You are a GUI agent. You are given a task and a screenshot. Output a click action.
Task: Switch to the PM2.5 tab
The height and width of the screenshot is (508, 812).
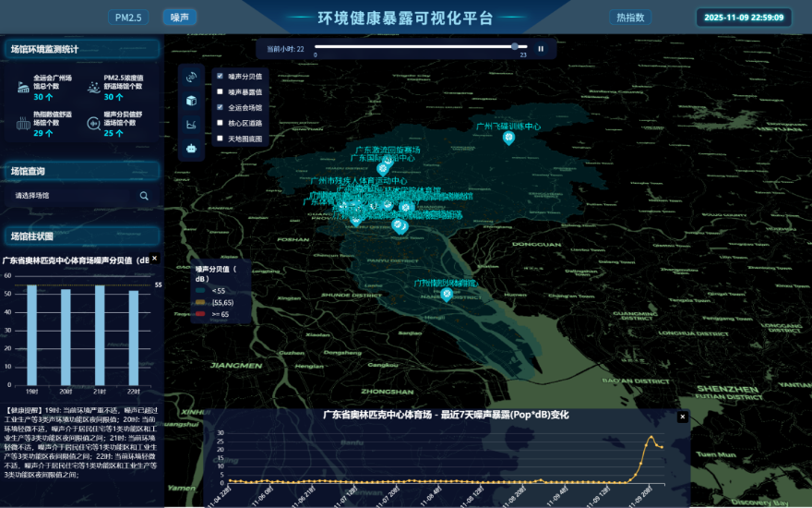click(128, 18)
